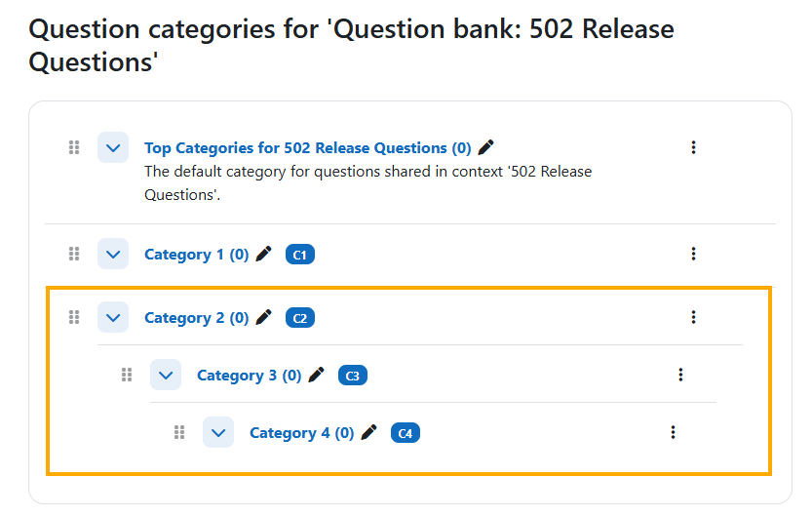Collapse the Category 3 chevron
812x517 pixels.
(x=166, y=375)
